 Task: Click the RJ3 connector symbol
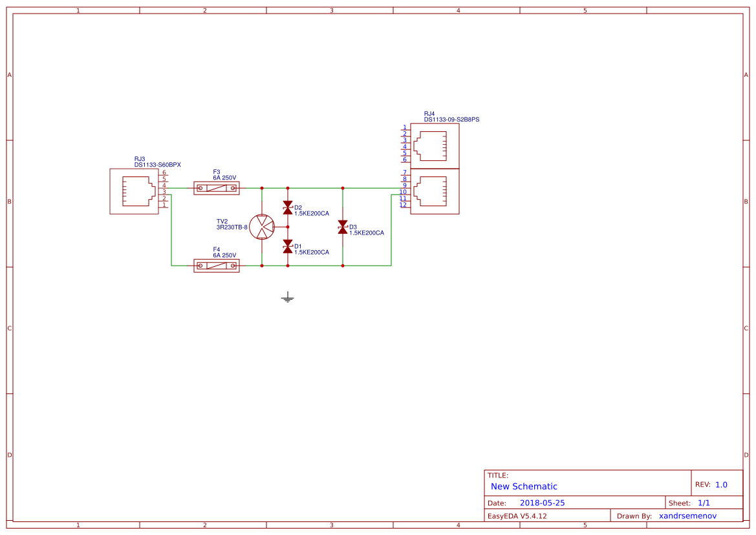click(134, 191)
